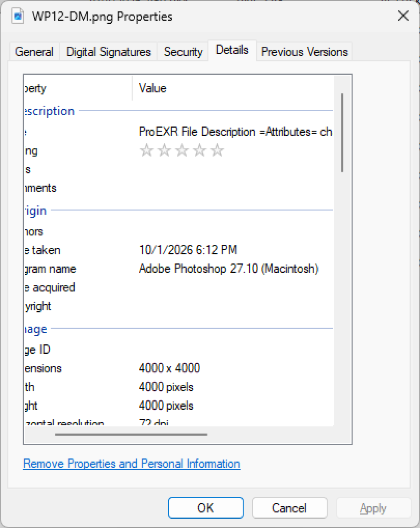Viewport: 420px width, 528px height.
Task: Click the Apply button
Action: [x=373, y=508]
